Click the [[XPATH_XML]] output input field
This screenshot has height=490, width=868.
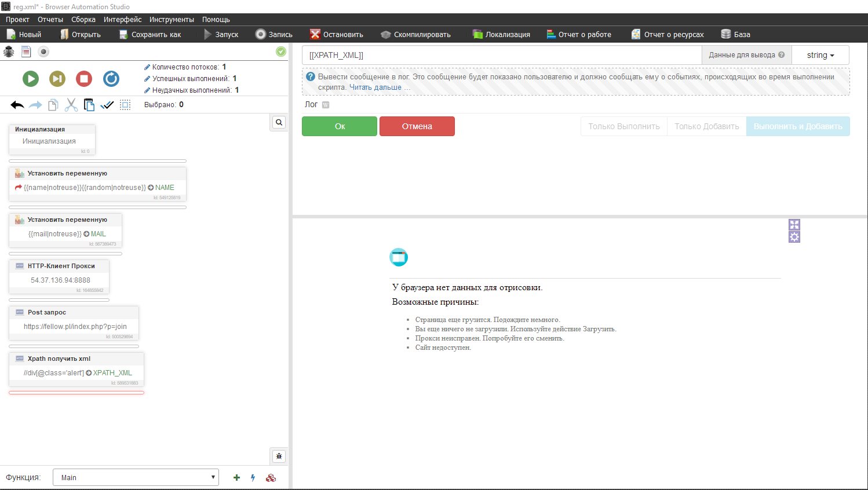502,55
